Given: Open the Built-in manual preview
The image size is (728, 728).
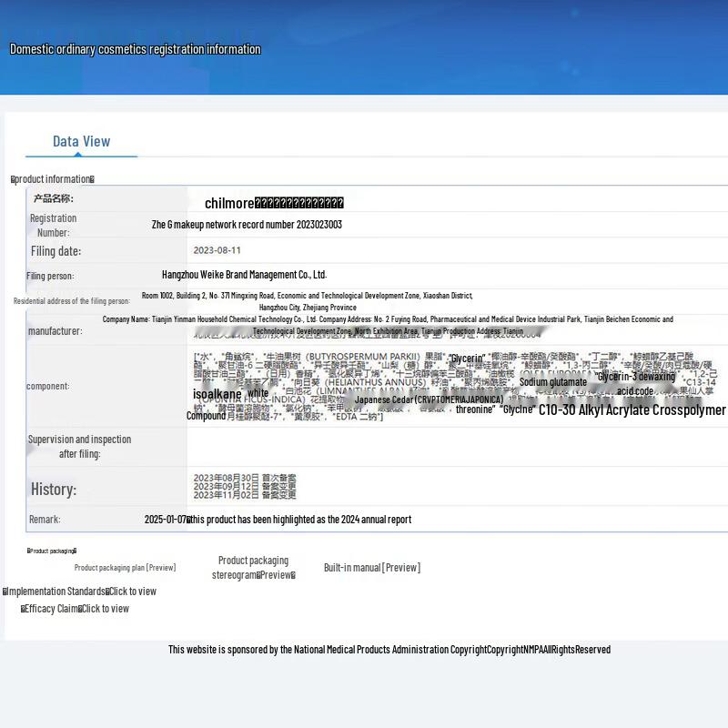Looking at the screenshot, I should click(x=371, y=568).
